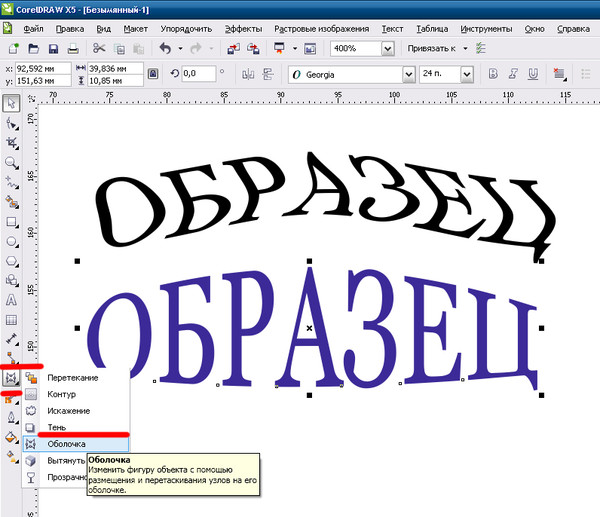
Task: Open the Таблица menu
Action: [432, 29]
